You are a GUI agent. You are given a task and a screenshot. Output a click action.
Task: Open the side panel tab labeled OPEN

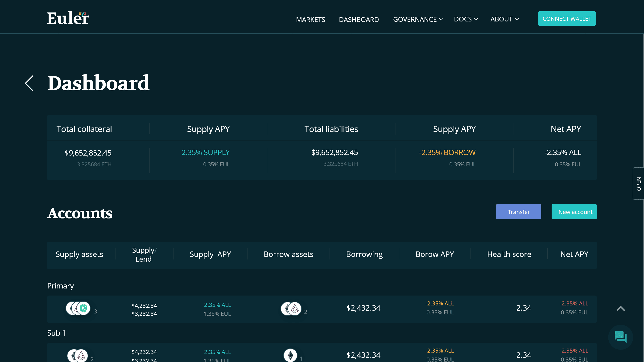pos(638,184)
